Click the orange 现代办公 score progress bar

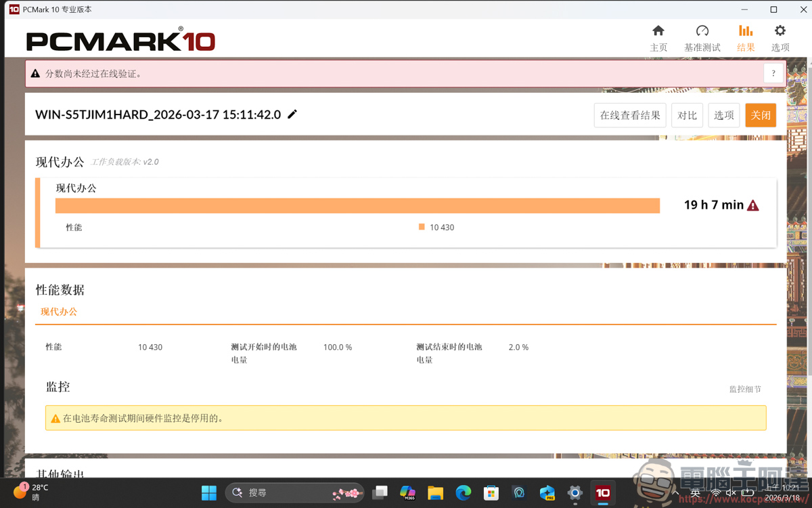coord(359,205)
